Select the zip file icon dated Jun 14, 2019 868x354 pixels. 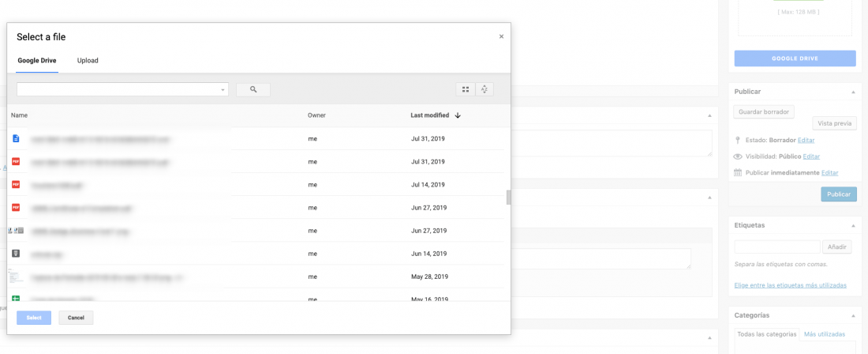16,254
